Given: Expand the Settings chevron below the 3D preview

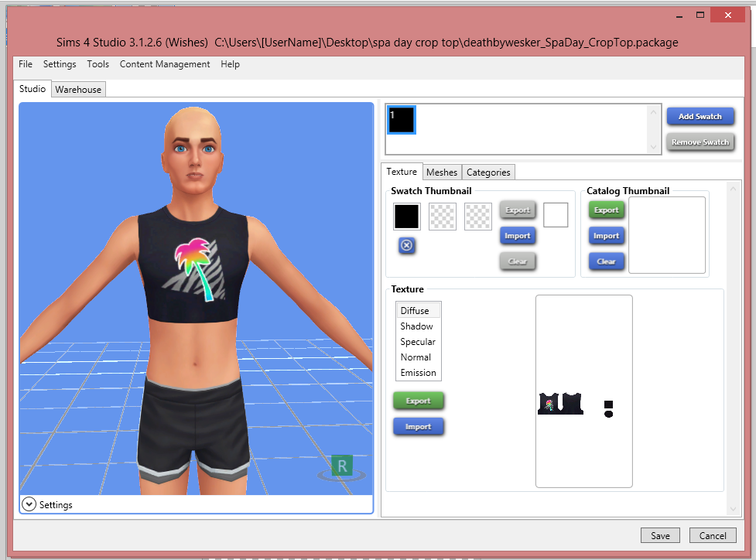Looking at the screenshot, I should tap(29, 504).
